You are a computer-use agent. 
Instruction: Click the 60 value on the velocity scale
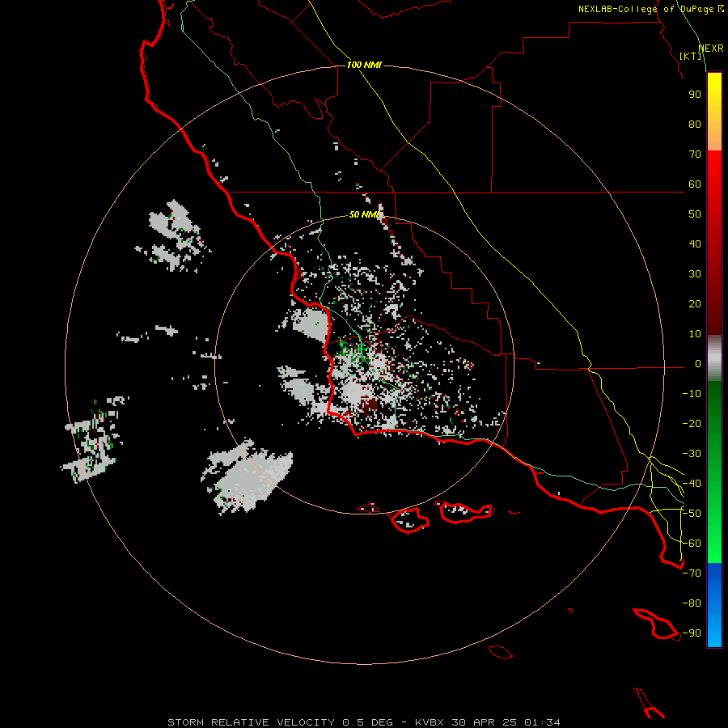pos(695,184)
